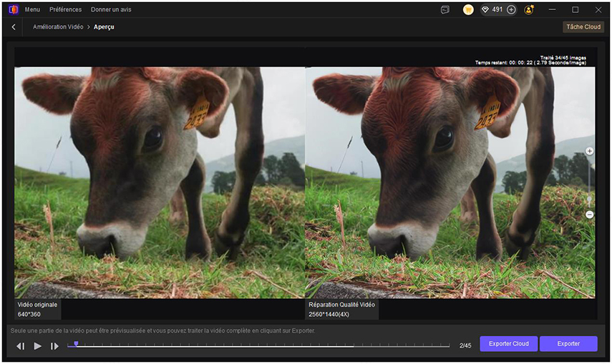Image resolution: width=612 pixels, height=364 pixels.
Task: Click the Exporter button
Action: pos(568,344)
